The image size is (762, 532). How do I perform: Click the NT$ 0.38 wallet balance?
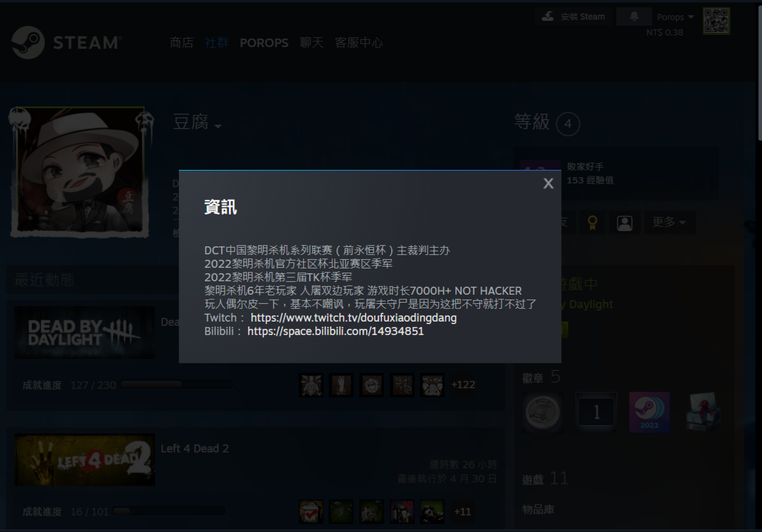click(665, 32)
